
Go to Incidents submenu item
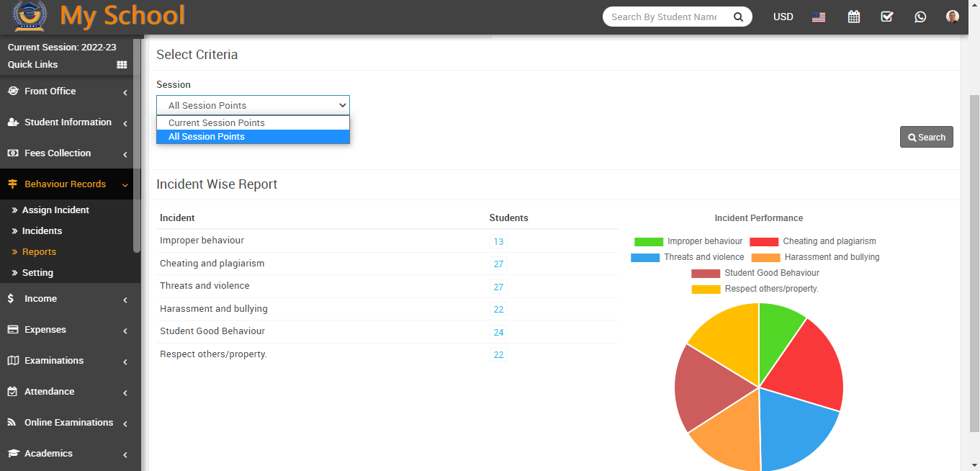42,231
